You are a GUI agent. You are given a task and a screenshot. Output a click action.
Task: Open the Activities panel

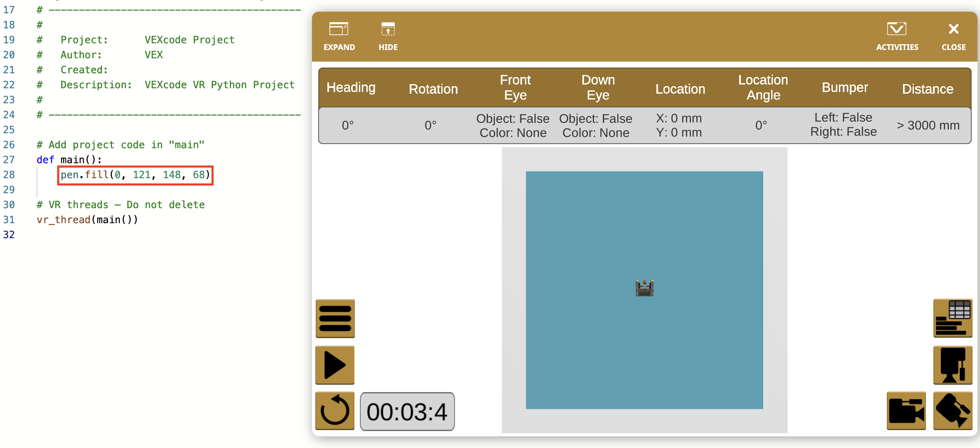(897, 36)
